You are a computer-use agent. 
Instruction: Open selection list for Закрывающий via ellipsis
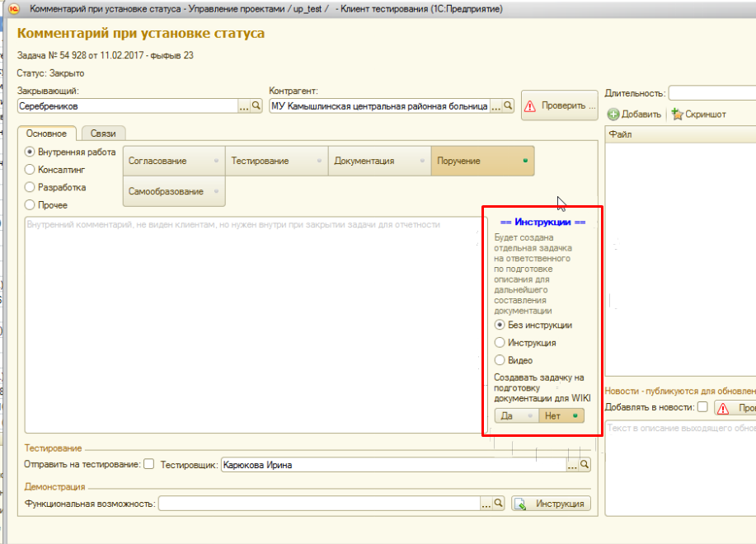coord(243,106)
